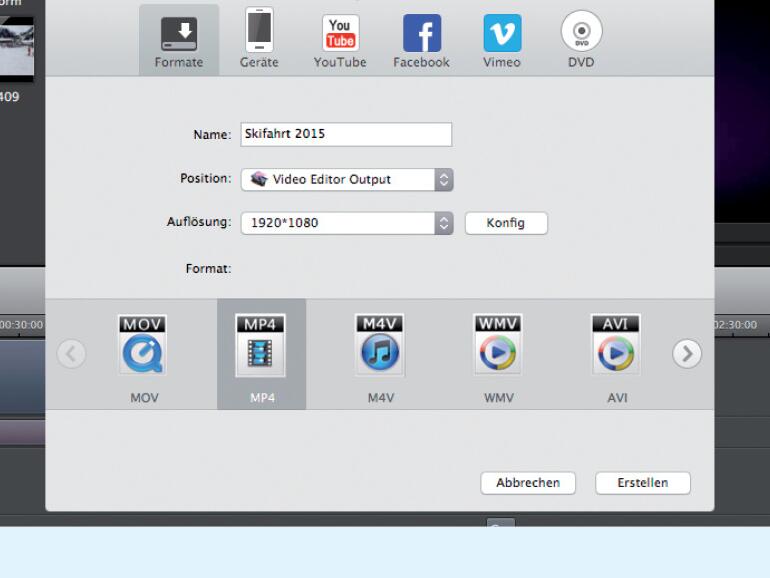The width and height of the screenshot is (770, 578).
Task: Open the DVD burning tab
Action: click(x=581, y=40)
